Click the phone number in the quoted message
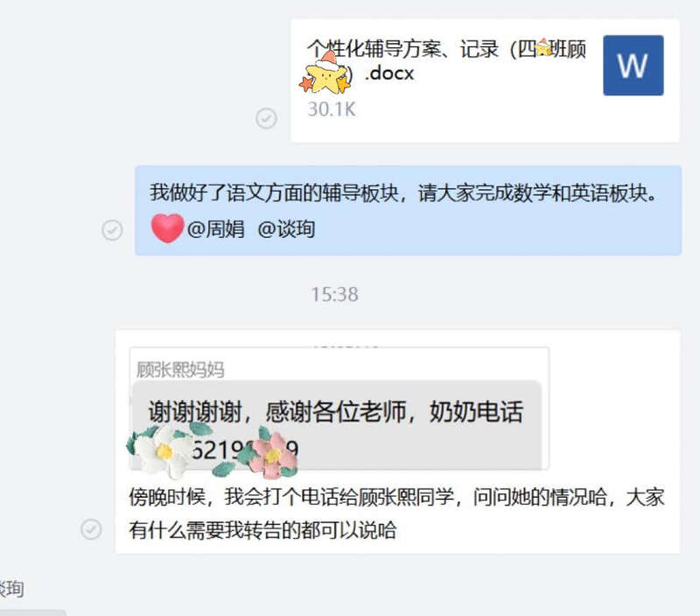This screenshot has height=616, width=700. [241, 450]
